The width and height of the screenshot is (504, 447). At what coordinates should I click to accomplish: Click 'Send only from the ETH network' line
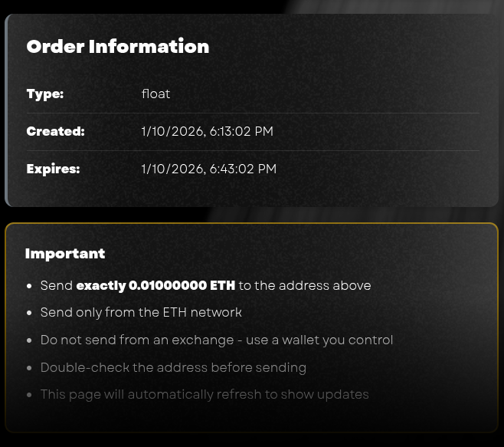click(x=141, y=312)
